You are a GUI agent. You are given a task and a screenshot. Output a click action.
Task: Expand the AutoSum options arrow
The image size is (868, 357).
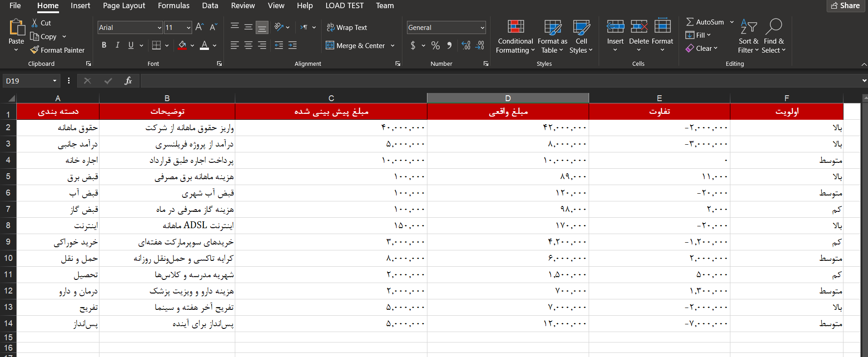point(732,22)
